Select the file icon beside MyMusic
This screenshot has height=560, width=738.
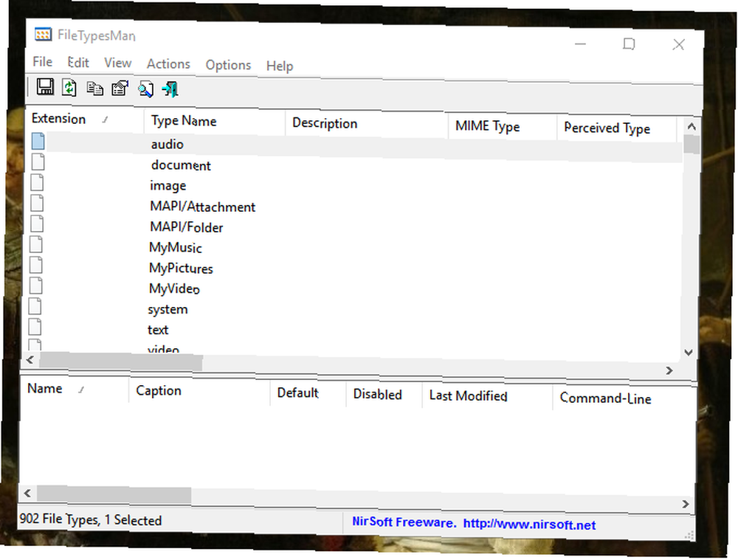point(35,244)
